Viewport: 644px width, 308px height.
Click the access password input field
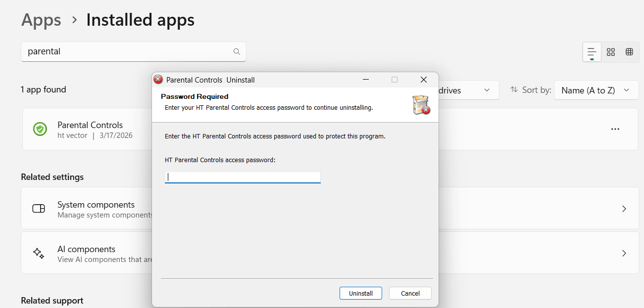242,177
